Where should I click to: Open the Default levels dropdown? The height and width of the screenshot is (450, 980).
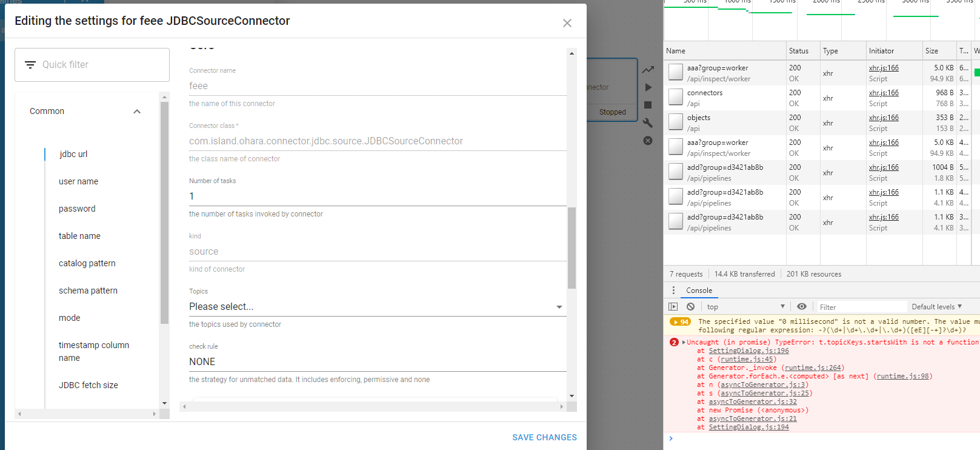[x=937, y=307]
